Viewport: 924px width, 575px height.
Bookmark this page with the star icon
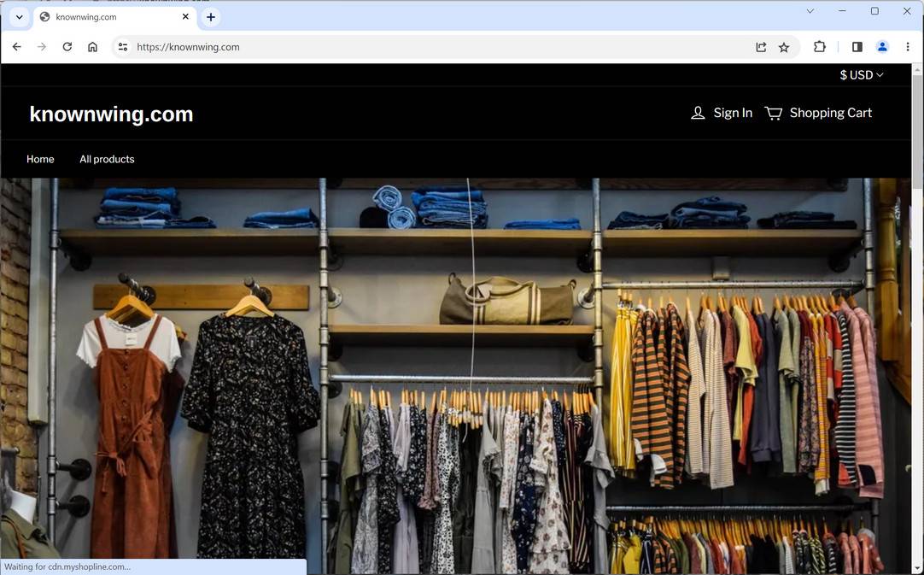[x=783, y=47]
